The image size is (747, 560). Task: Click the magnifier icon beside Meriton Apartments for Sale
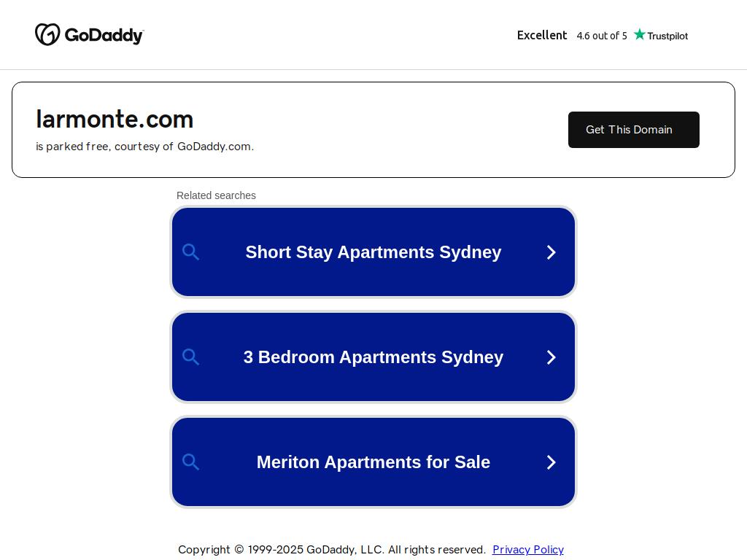190,462
